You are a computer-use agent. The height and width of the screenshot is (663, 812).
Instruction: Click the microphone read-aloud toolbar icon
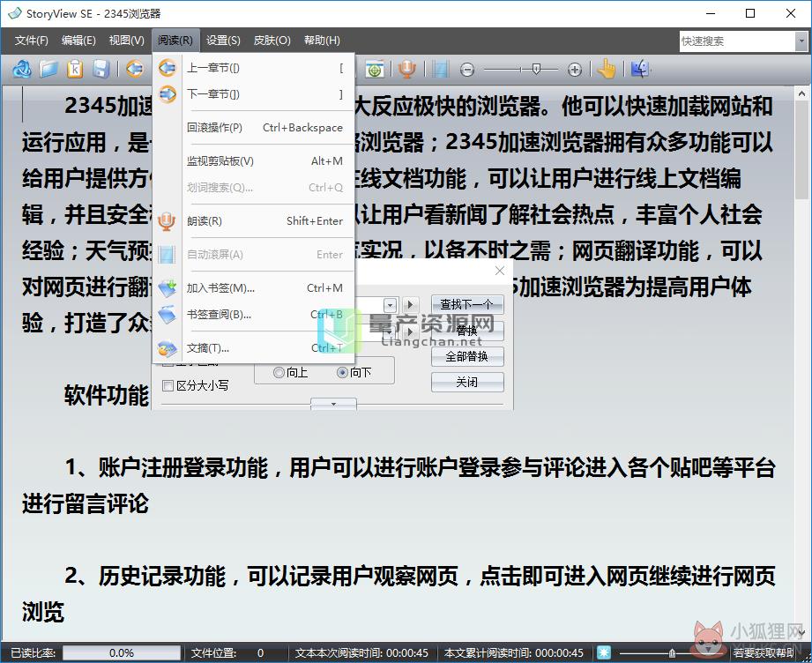pyautogui.click(x=407, y=69)
